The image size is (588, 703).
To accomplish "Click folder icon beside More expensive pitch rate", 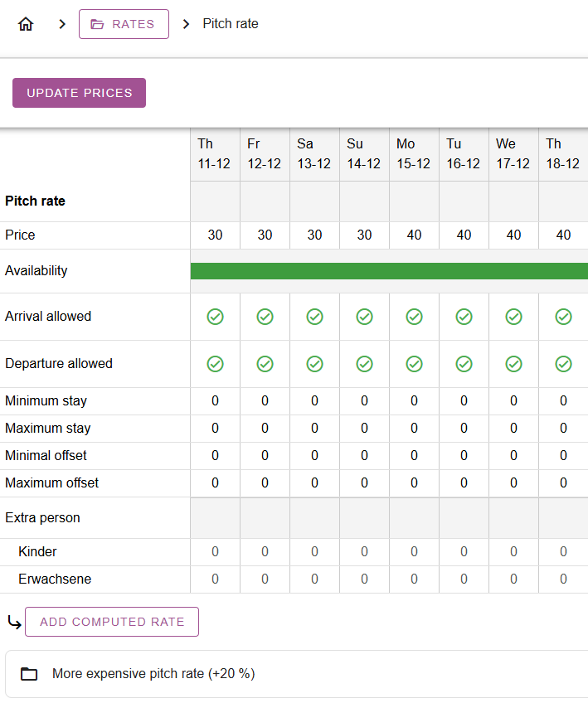I will (29, 674).
